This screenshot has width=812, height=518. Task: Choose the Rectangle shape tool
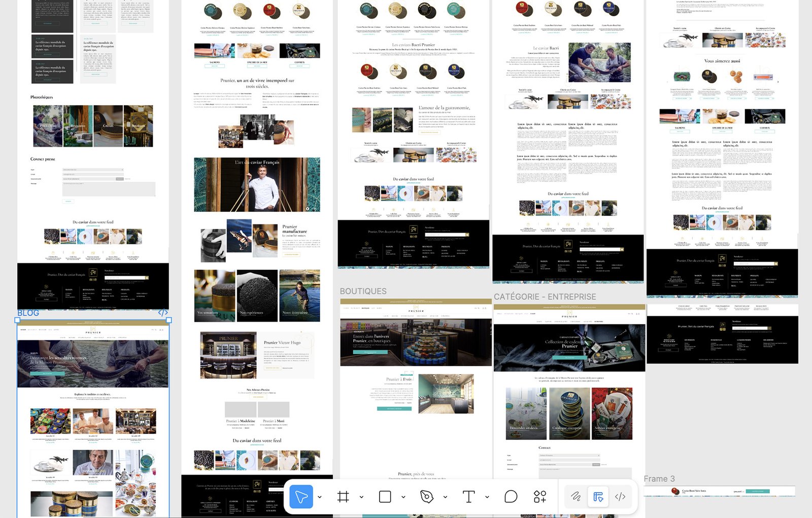coord(385,497)
